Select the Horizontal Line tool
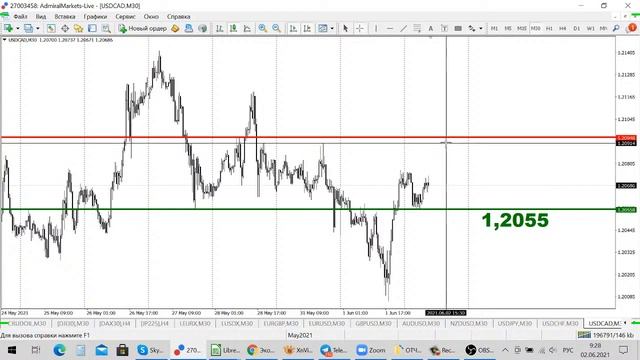The height and width of the screenshot is (360, 640). pos(390,28)
